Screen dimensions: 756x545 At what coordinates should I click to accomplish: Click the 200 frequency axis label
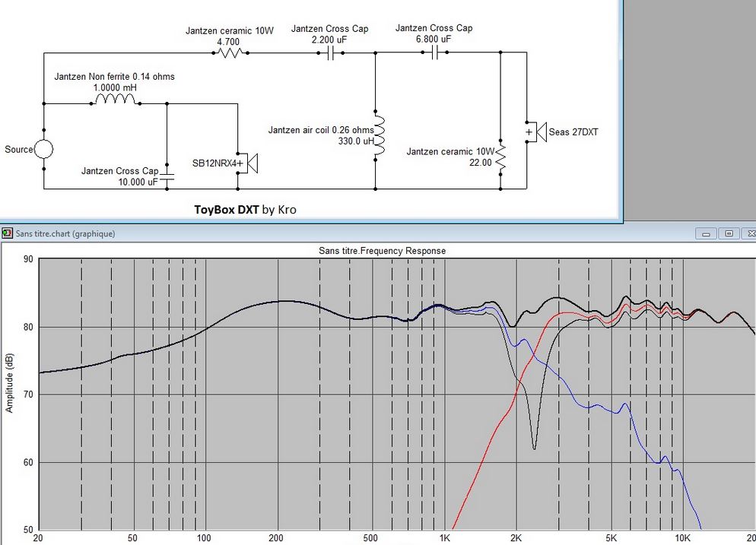pos(276,537)
